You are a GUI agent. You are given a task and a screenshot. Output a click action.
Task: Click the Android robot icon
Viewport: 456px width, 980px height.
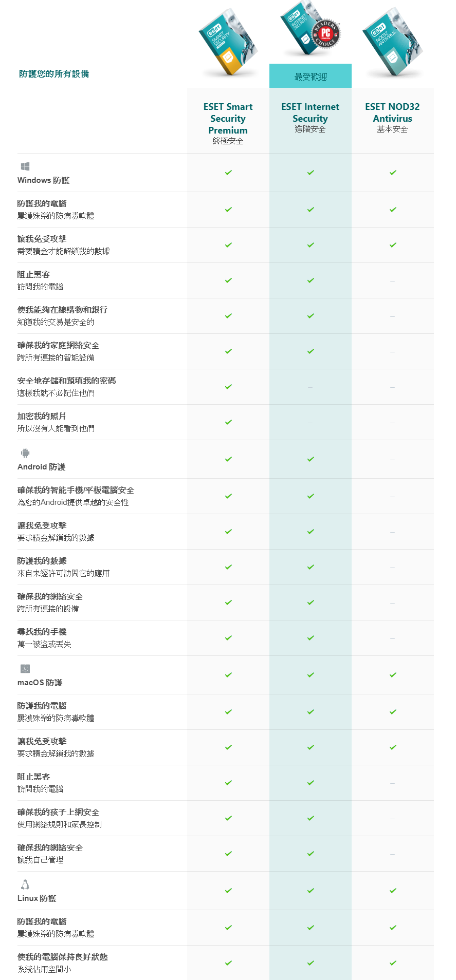point(25,453)
